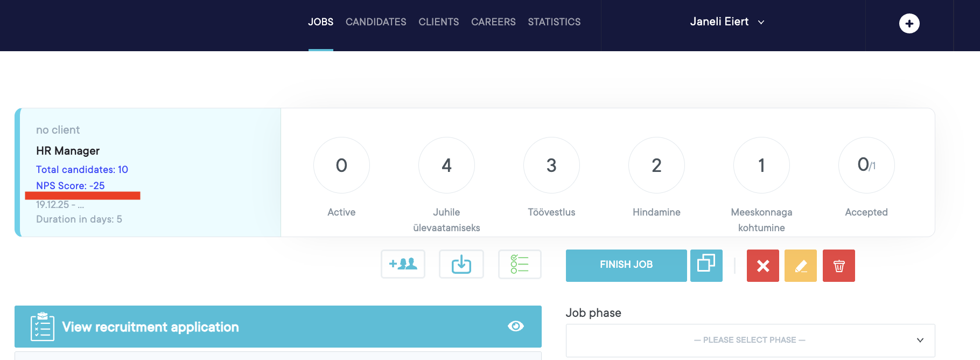Click the duplicate job icon button
980x360 pixels.
tap(706, 265)
